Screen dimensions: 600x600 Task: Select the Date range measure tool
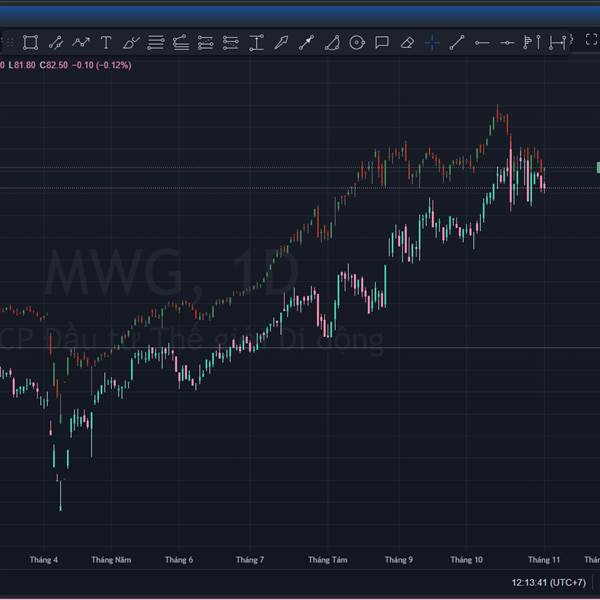(557, 42)
